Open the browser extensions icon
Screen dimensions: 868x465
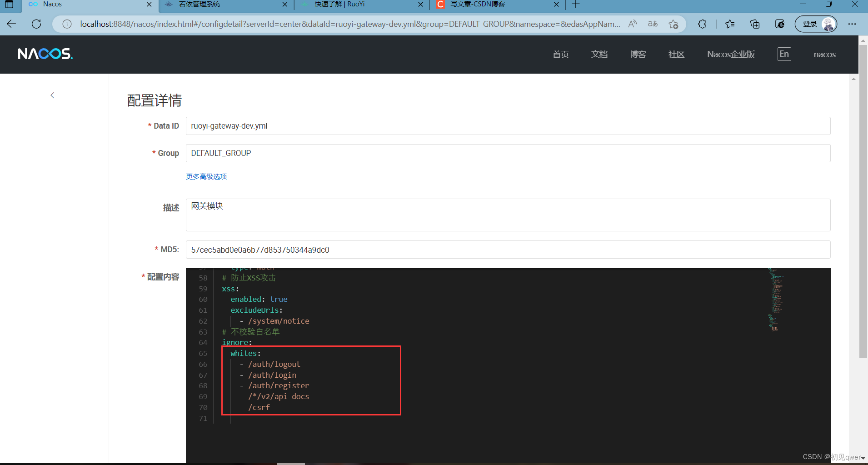pyautogui.click(x=703, y=24)
